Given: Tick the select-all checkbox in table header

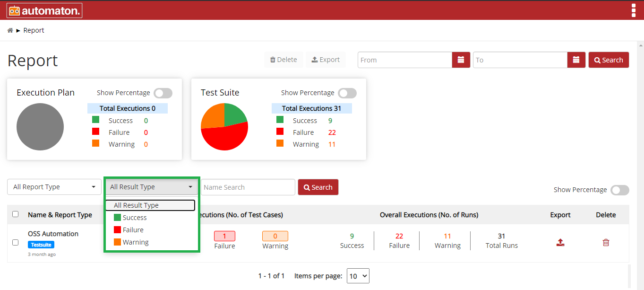Looking at the screenshot, I should [x=15, y=214].
